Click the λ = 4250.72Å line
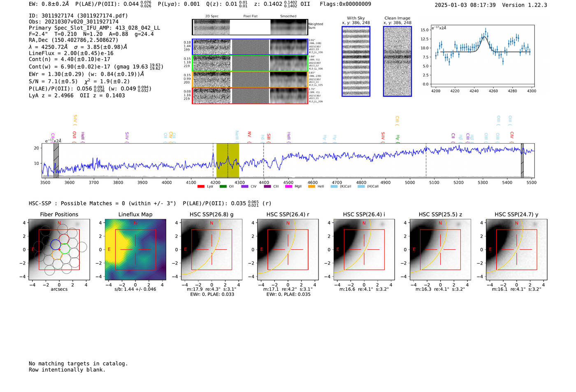 (78, 47)
